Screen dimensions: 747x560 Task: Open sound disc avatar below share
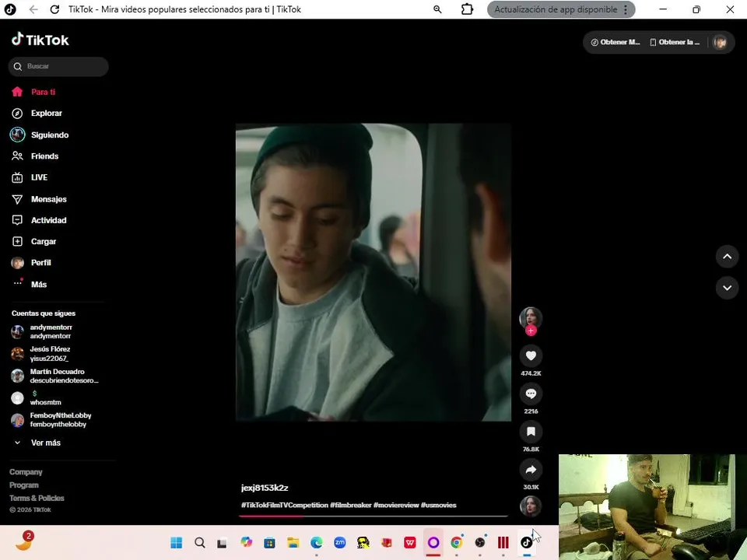(531, 506)
